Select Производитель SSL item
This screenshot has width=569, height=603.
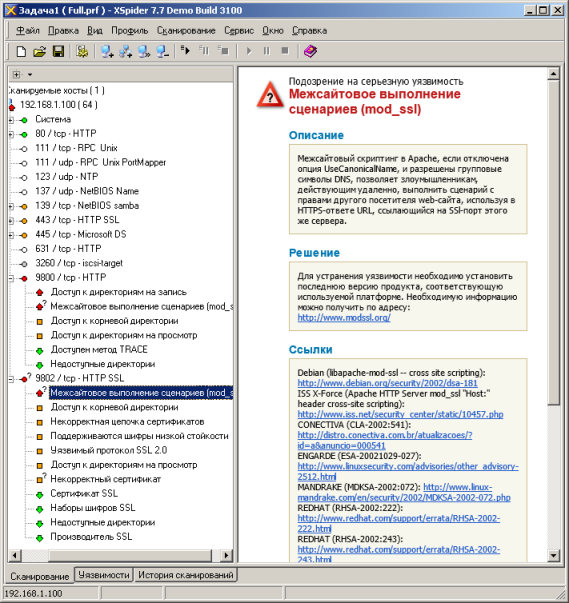(x=91, y=537)
